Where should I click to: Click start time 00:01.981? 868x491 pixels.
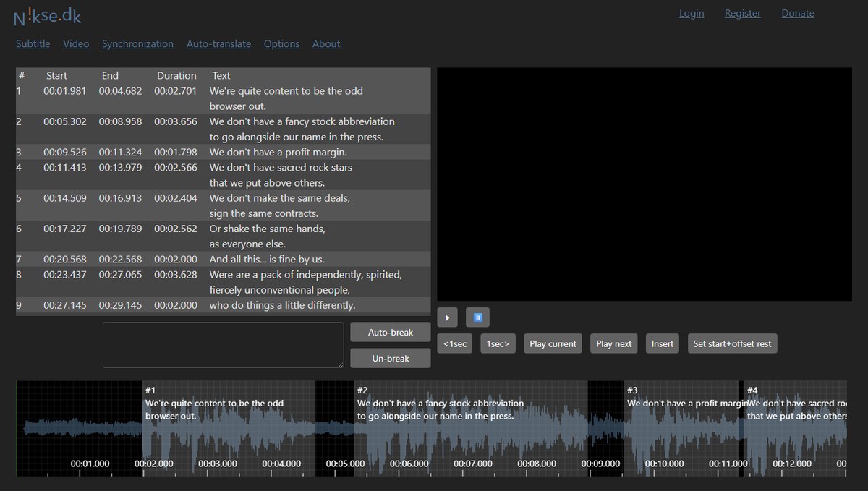tap(65, 91)
